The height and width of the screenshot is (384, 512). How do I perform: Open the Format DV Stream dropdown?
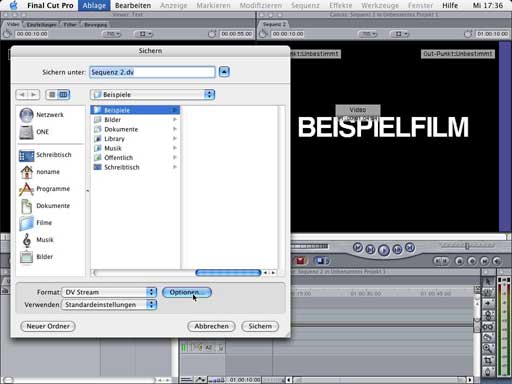click(109, 292)
